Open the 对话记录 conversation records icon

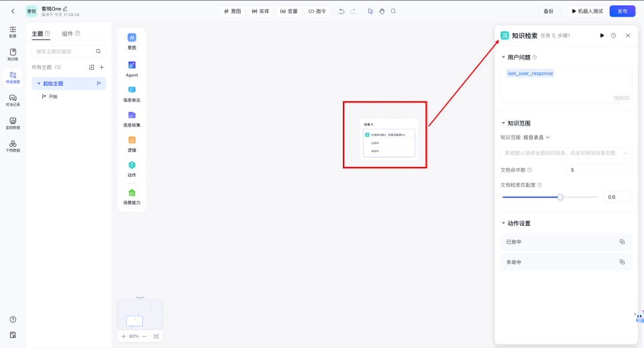pyautogui.click(x=13, y=100)
